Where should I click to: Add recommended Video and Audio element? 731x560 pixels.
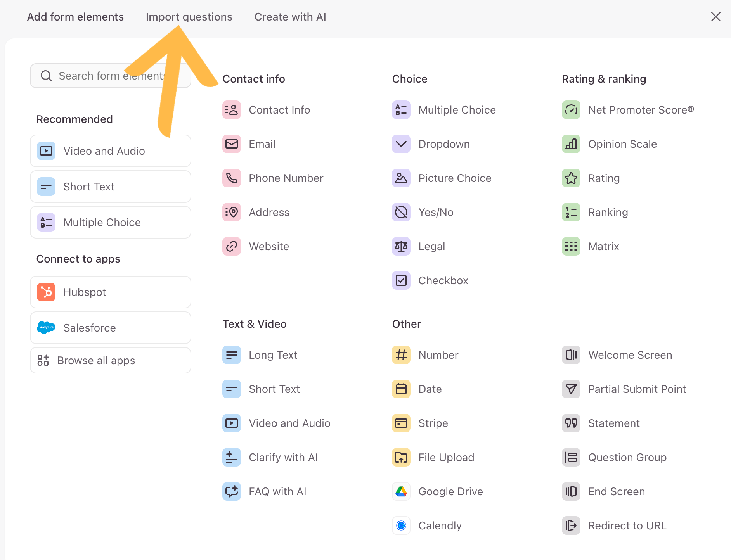coord(110,151)
